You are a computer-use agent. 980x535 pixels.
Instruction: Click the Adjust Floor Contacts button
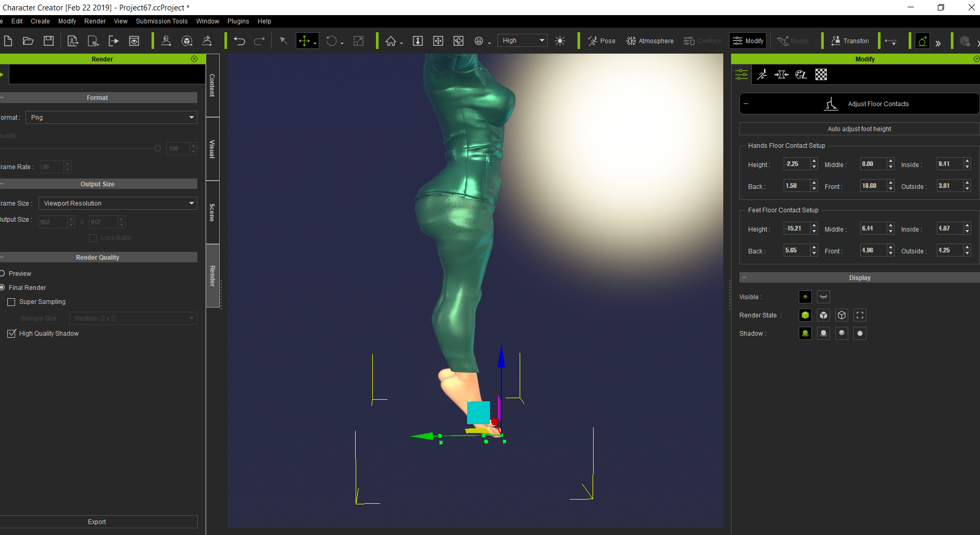(859, 104)
